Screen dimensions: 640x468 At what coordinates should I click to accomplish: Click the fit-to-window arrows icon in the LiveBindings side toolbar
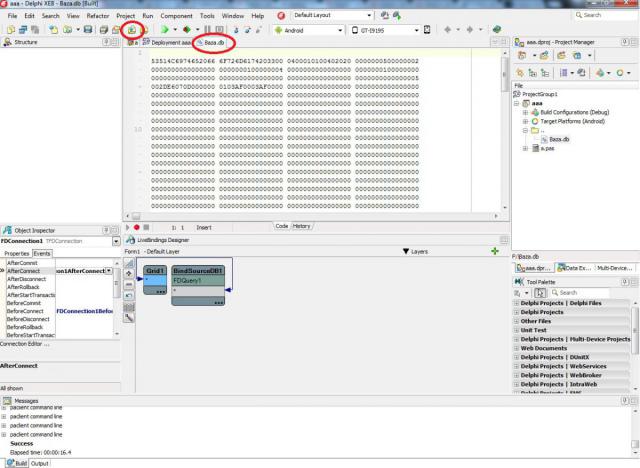point(129,273)
